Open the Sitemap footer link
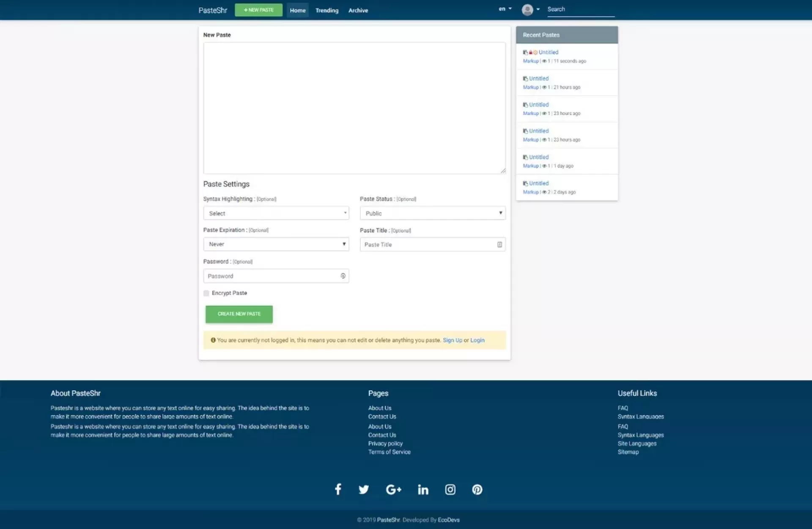812x529 pixels. (x=628, y=452)
